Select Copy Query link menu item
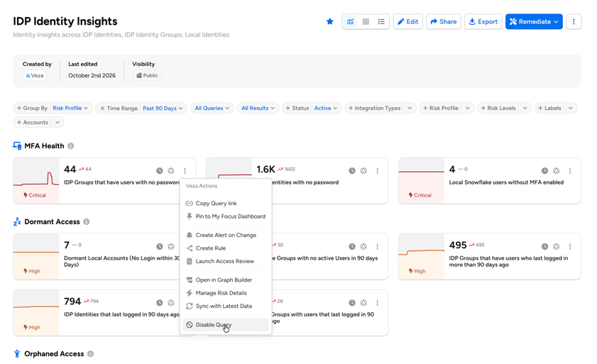 (226, 204)
